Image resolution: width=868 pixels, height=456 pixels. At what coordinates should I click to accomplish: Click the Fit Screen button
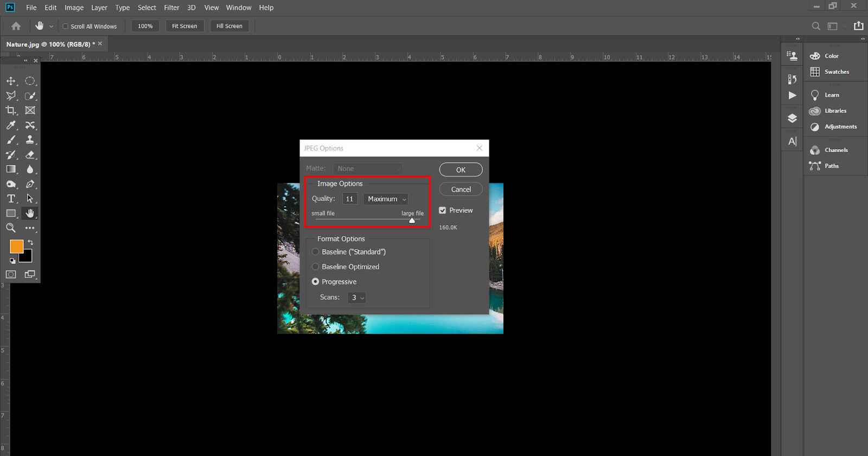[184, 26]
